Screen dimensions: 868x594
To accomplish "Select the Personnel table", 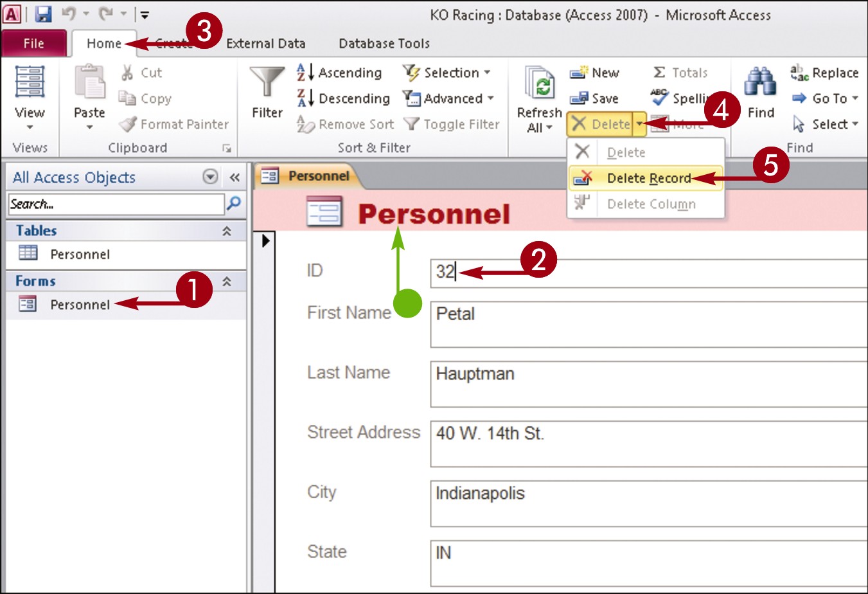I will pyautogui.click(x=127, y=254).
